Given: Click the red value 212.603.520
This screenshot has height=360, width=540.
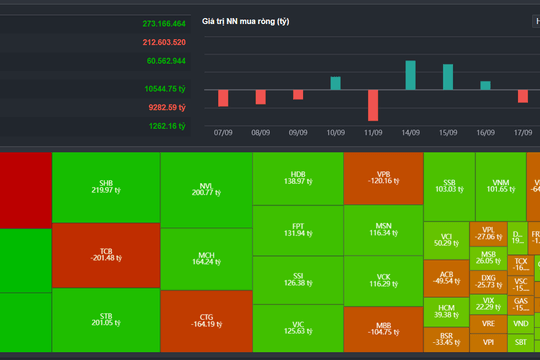Looking at the screenshot, I should pos(164,42).
